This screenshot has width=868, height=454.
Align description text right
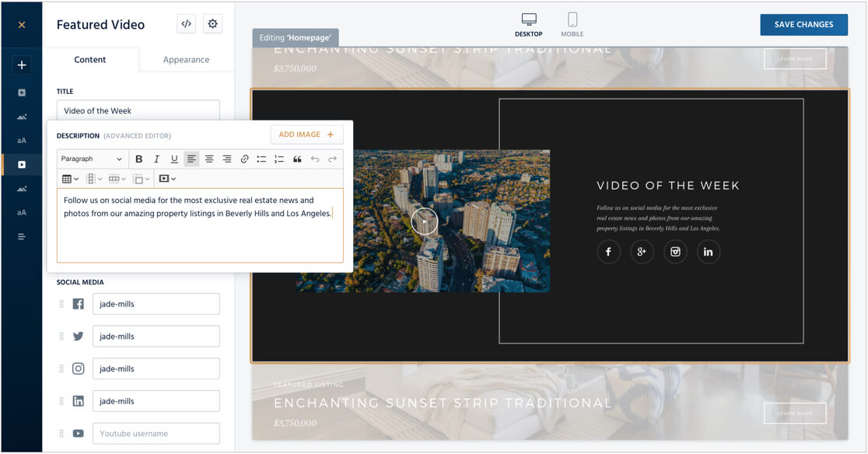(x=227, y=159)
